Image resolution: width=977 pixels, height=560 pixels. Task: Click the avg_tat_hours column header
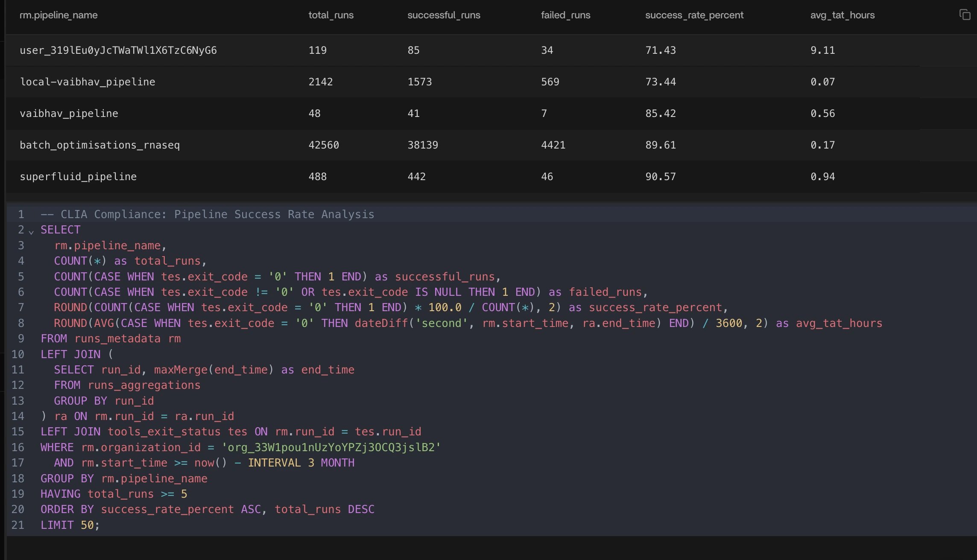click(842, 15)
